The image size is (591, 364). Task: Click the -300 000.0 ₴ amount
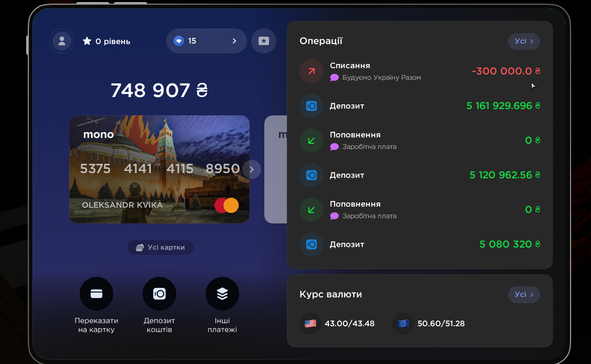point(506,71)
